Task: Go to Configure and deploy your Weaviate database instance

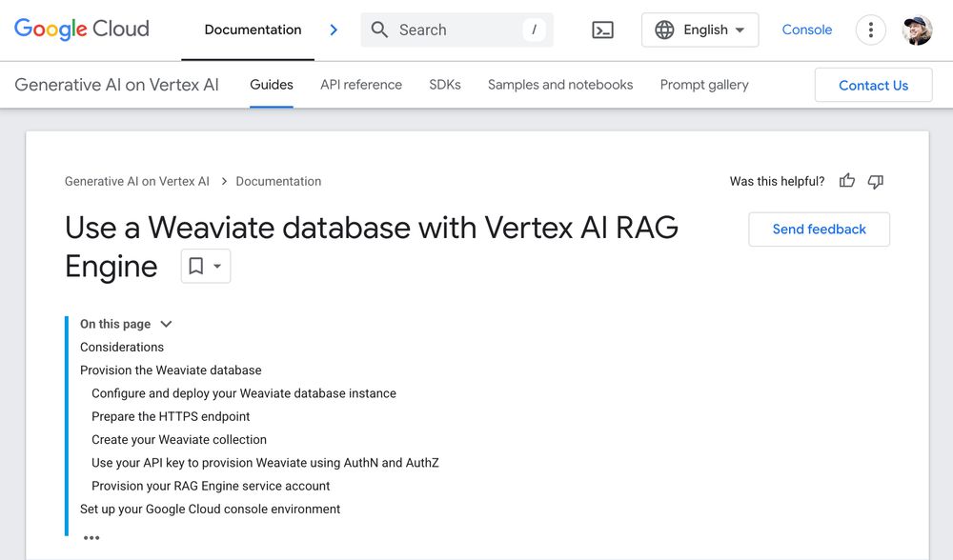Action: (244, 393)
